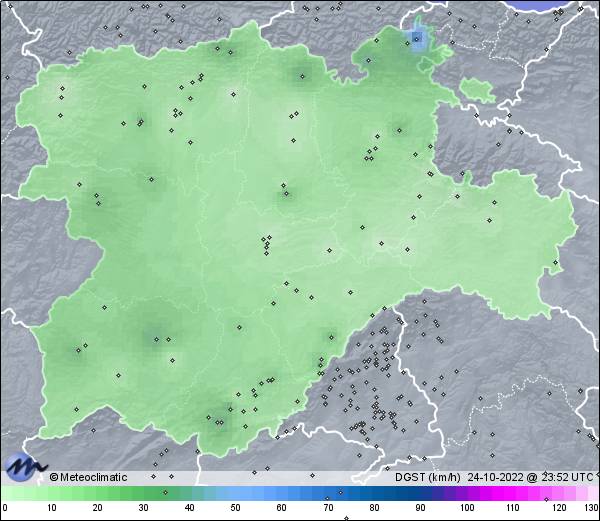Viewport: 600px width, 521px height.
Task: Select the light blue swatch near 50
Action: tap(235, 494)
